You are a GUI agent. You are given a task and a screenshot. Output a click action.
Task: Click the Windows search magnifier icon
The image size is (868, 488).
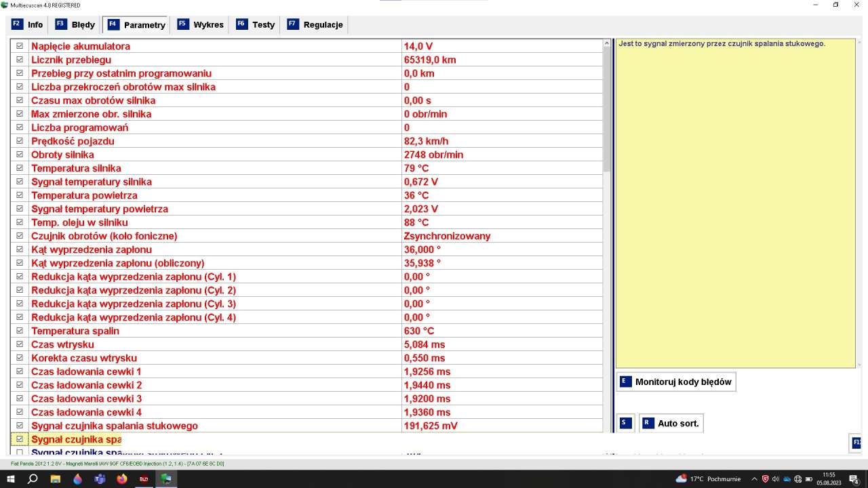coord(33,479)
